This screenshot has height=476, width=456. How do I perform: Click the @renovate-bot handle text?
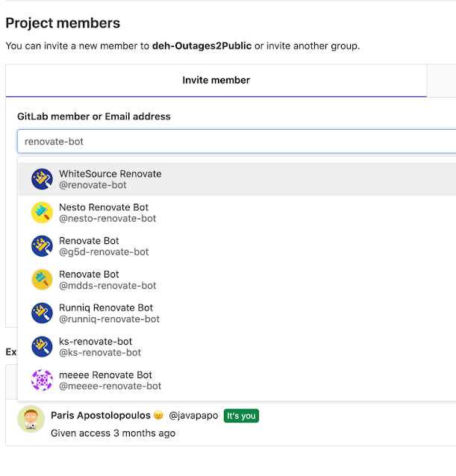point(93,185)
